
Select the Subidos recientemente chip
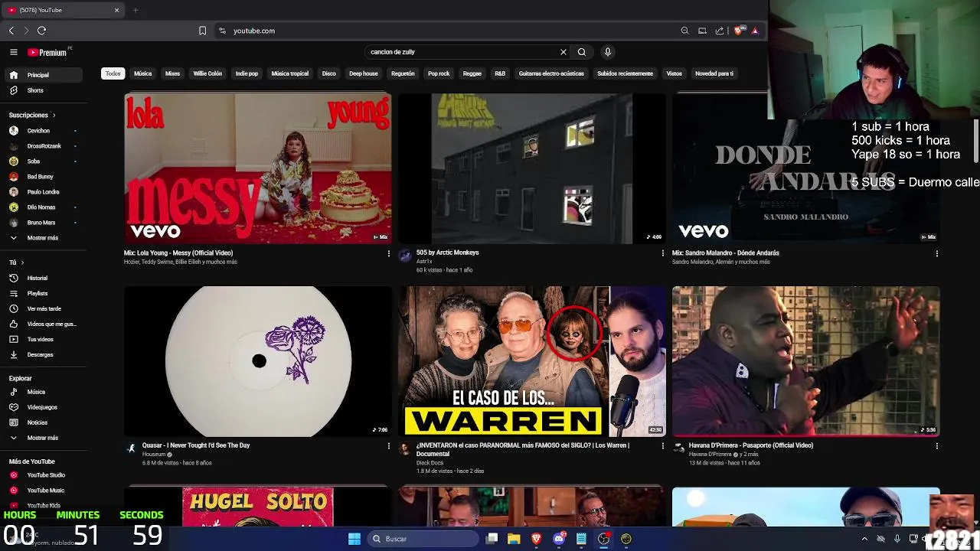tap(625, 73)
